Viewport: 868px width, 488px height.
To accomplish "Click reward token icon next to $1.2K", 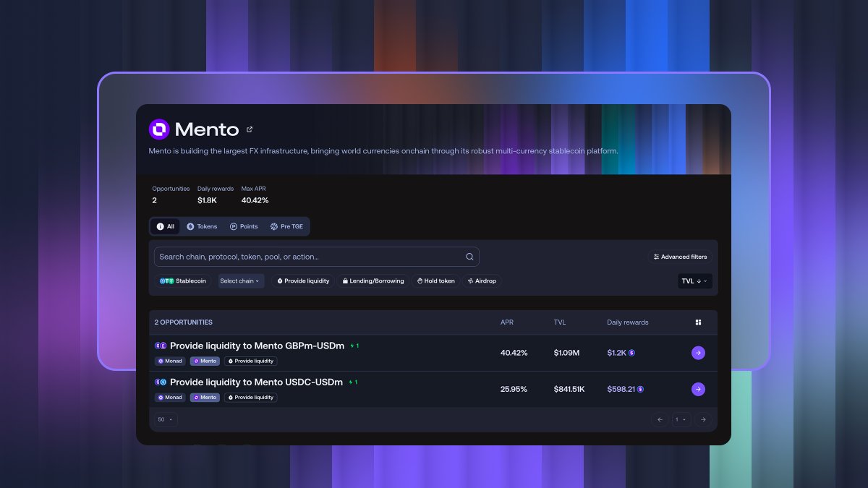I will pos(631,353).
